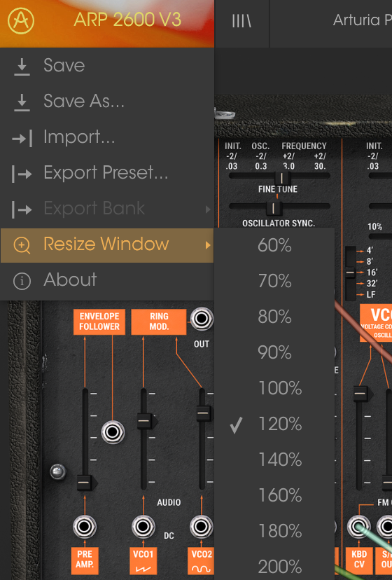Screen dimensions: 392x580
Task: Open the About menu entry
Action: [107, 280]
